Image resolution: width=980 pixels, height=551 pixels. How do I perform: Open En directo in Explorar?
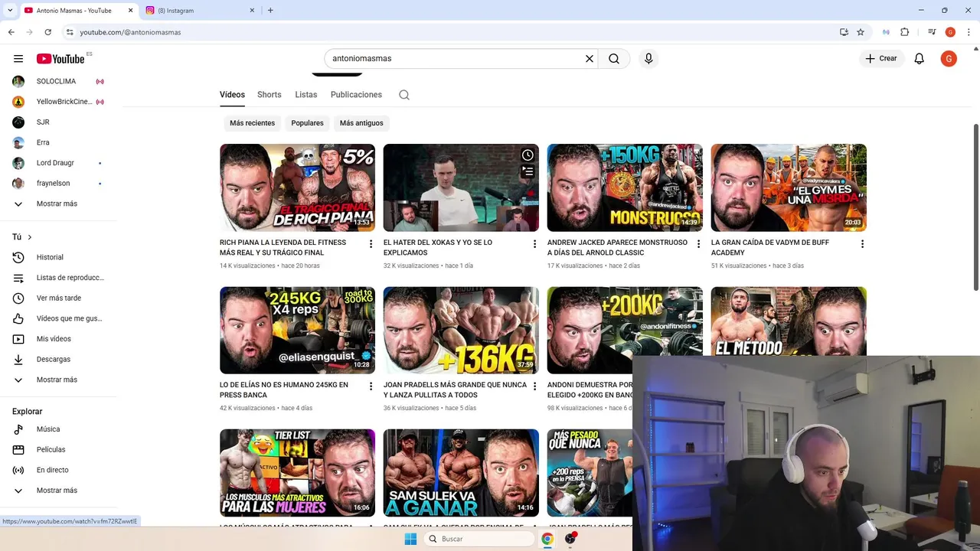(58, 470)
